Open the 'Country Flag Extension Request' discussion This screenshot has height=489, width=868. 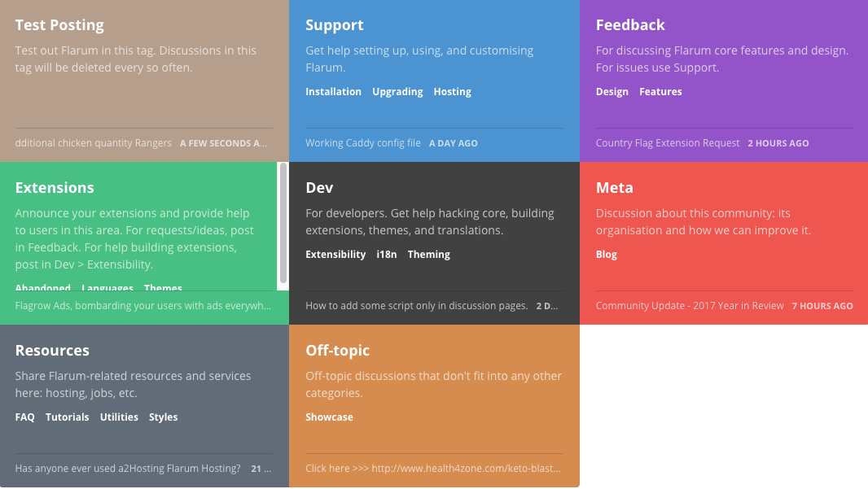(667, 142)
